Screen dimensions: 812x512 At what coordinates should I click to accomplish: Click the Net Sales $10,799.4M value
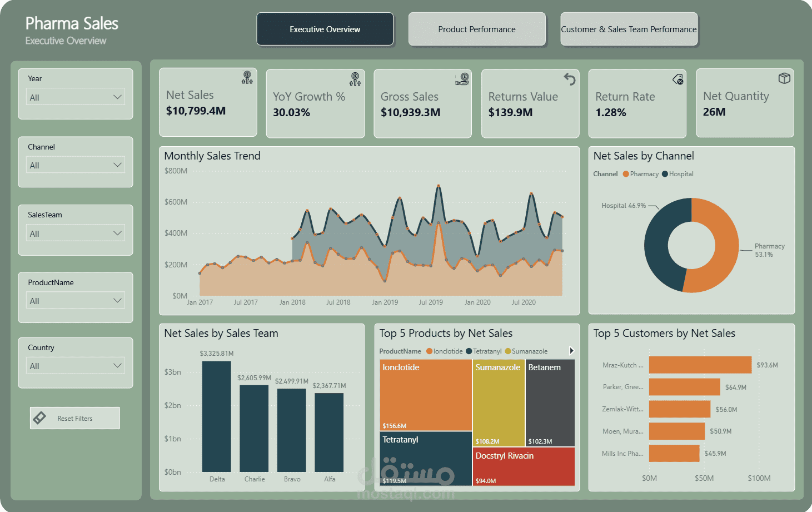point(196,111)
